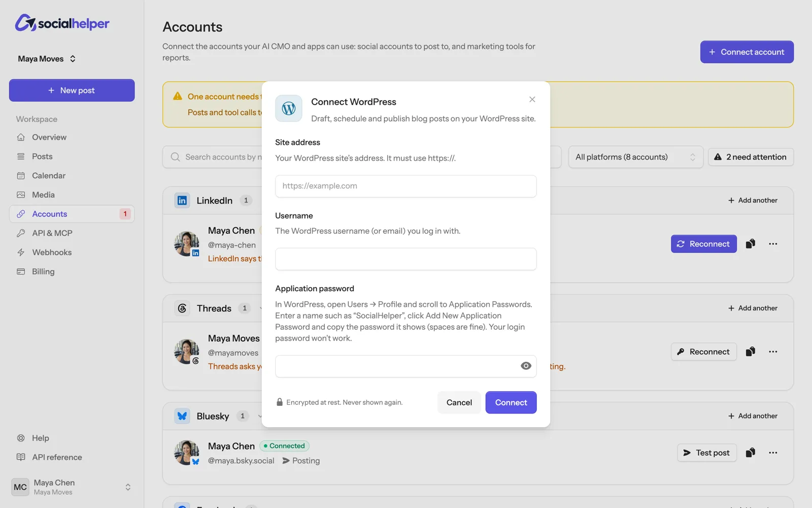Image resolution: width=812 pixels, height=508 pixels.
Task: Click copy icon in Bluesky Maya Chen row
Action: [751, 453]
